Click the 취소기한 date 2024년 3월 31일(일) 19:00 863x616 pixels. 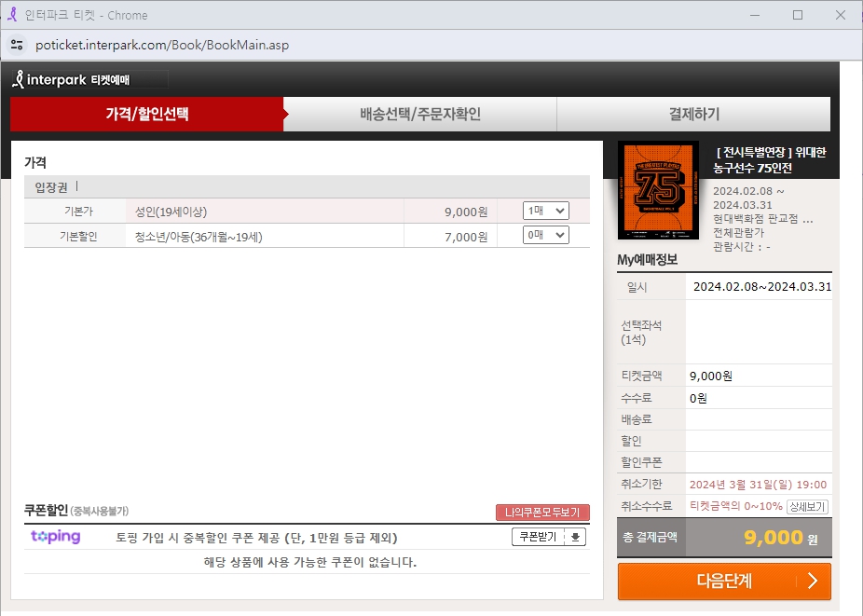[758, 485]
